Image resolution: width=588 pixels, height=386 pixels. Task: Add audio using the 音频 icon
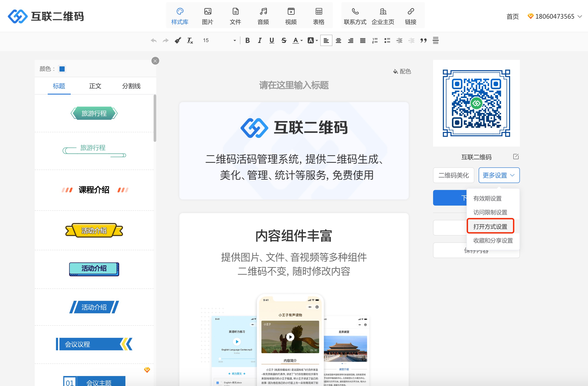pyautogui.click(x=263, y=16)
